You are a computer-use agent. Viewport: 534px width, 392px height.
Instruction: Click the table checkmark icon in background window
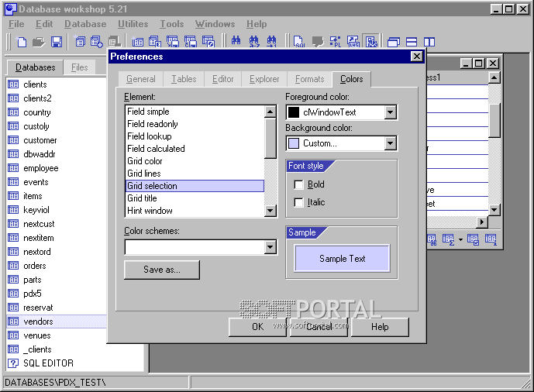coord(473,239)
